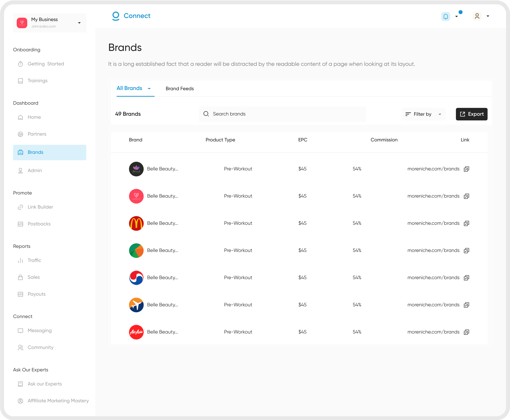Copy link for the AirAsia logo row

click(x=466, y=332)
